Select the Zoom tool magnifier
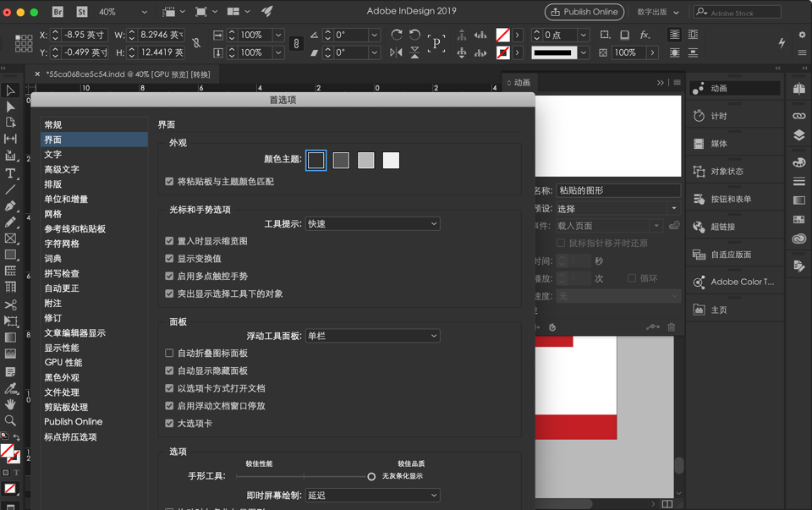Viewport: 812px width, 510px height. (10, 420)
